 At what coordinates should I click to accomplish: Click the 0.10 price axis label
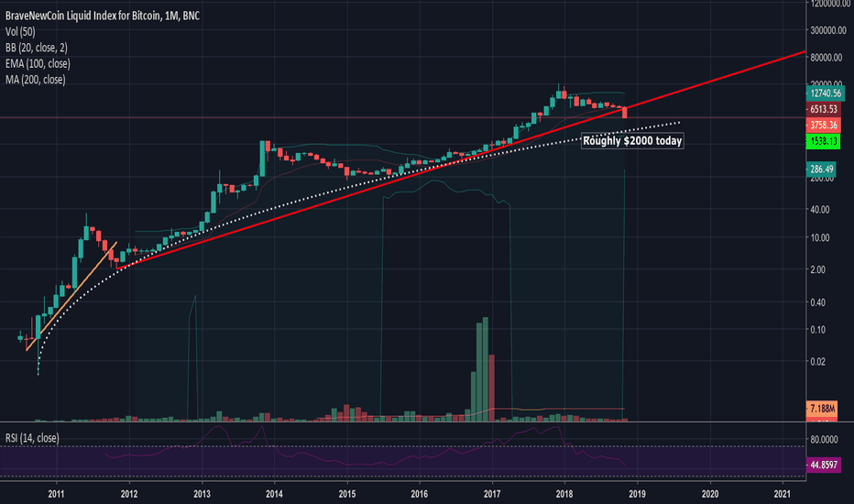(818, 330)
